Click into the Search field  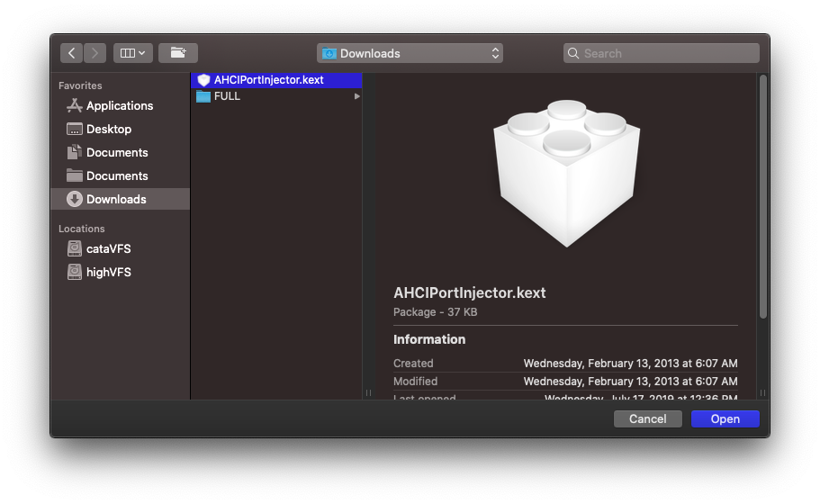661,53
